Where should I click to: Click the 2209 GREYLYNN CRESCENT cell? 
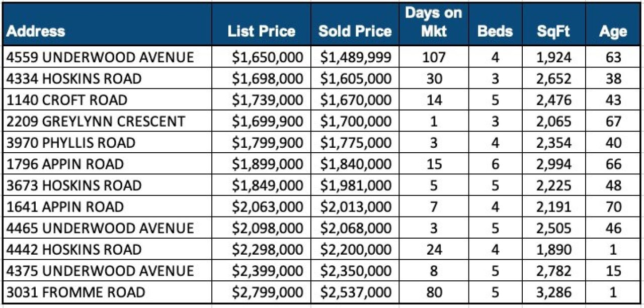tap(96, 122)
